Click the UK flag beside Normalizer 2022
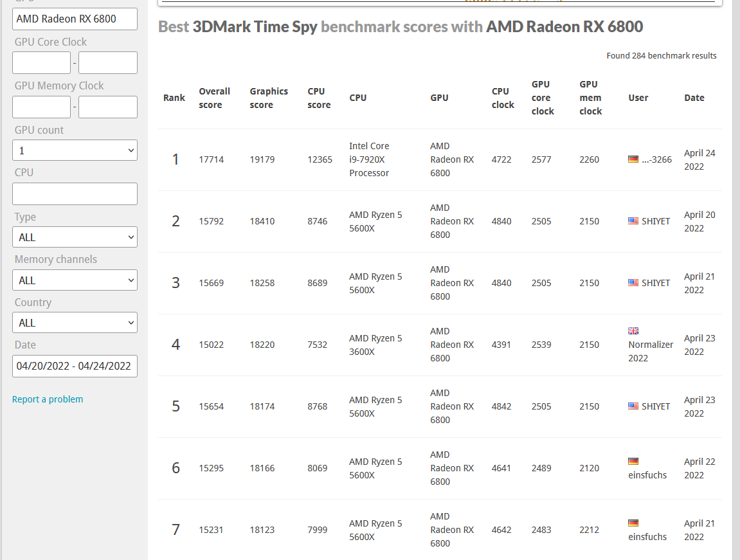 (x=633, y=330)
